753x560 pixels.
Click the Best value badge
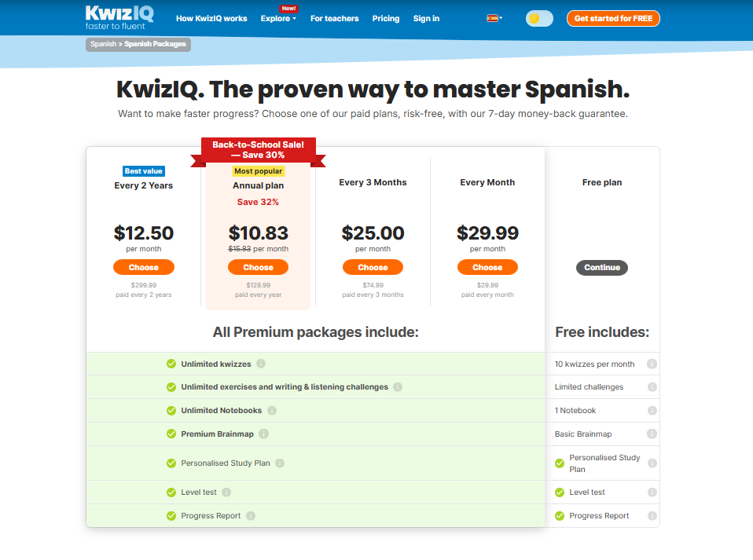(144, 171)
